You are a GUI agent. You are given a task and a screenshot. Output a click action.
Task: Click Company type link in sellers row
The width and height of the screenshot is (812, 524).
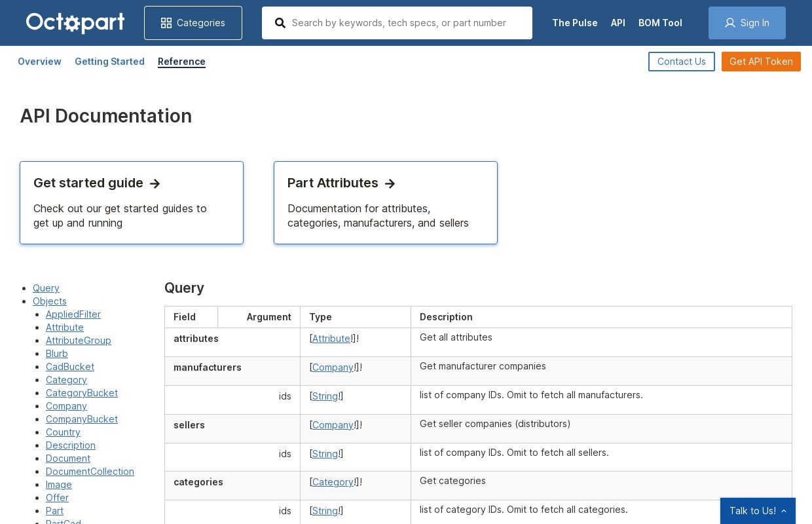333,425
